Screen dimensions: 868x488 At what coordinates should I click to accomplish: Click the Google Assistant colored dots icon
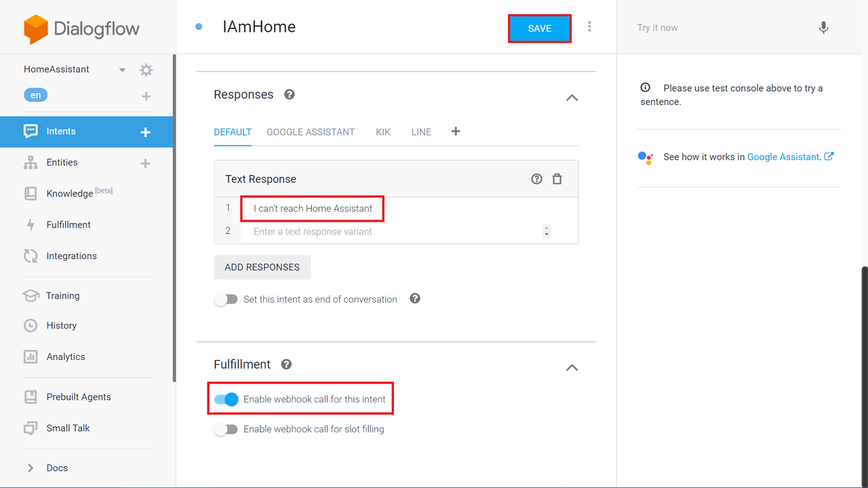pyautogui.click(x=646, y=157)
